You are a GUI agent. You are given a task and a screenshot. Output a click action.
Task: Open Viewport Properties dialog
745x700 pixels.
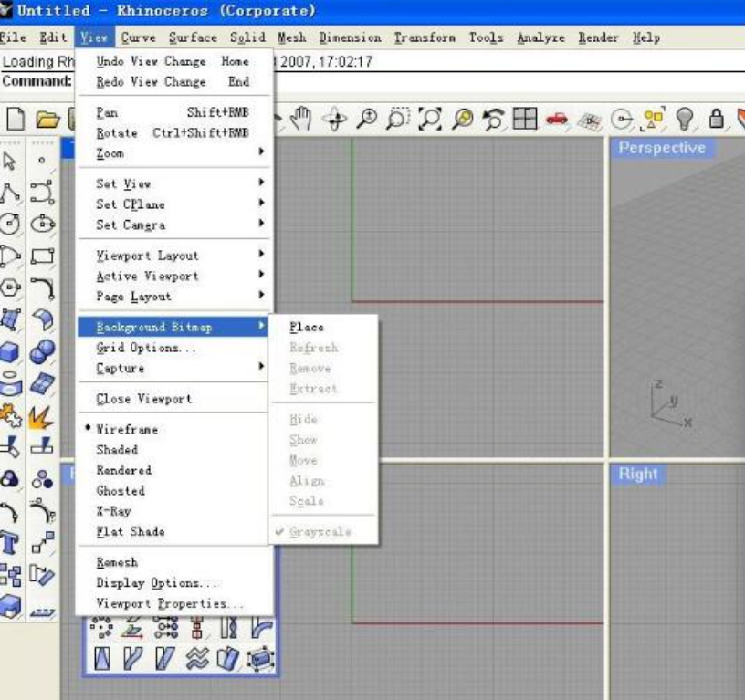(170, 603)
